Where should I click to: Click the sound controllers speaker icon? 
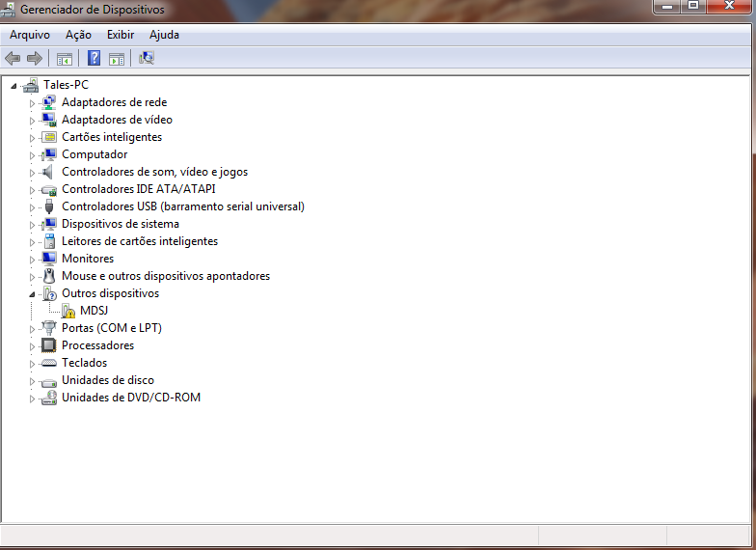pyautogui.click(x=48, y=172)
